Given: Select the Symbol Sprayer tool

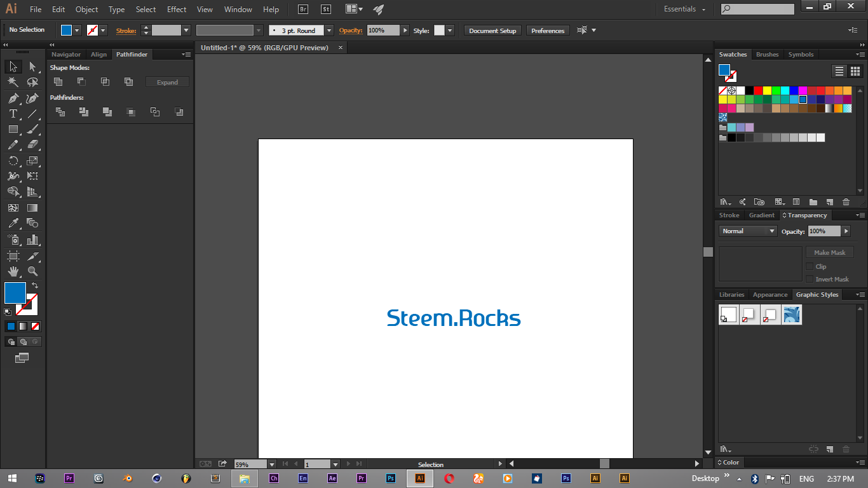Looking at the screenshot, I should pos(13,240).
